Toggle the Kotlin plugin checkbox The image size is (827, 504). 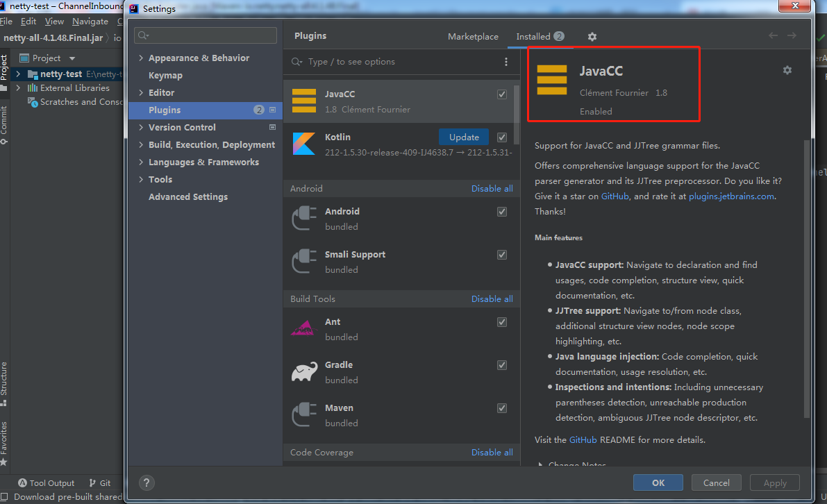[x=502, y=137]
